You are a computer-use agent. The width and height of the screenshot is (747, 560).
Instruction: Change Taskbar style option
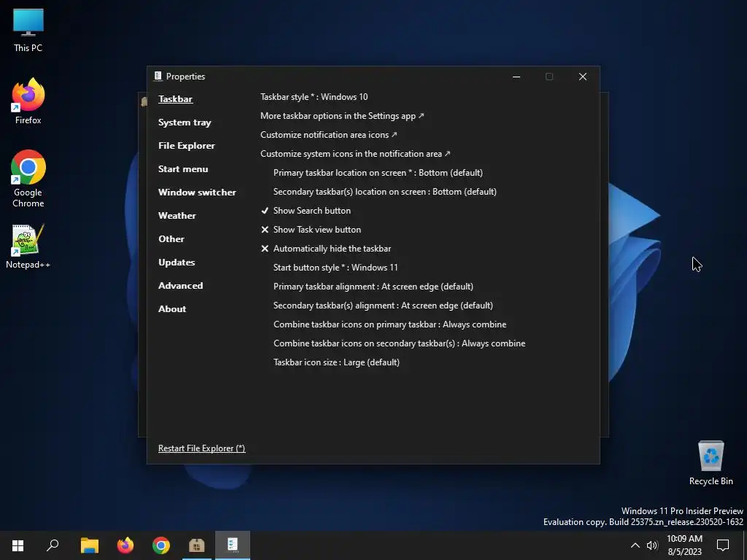click(314, 97)
